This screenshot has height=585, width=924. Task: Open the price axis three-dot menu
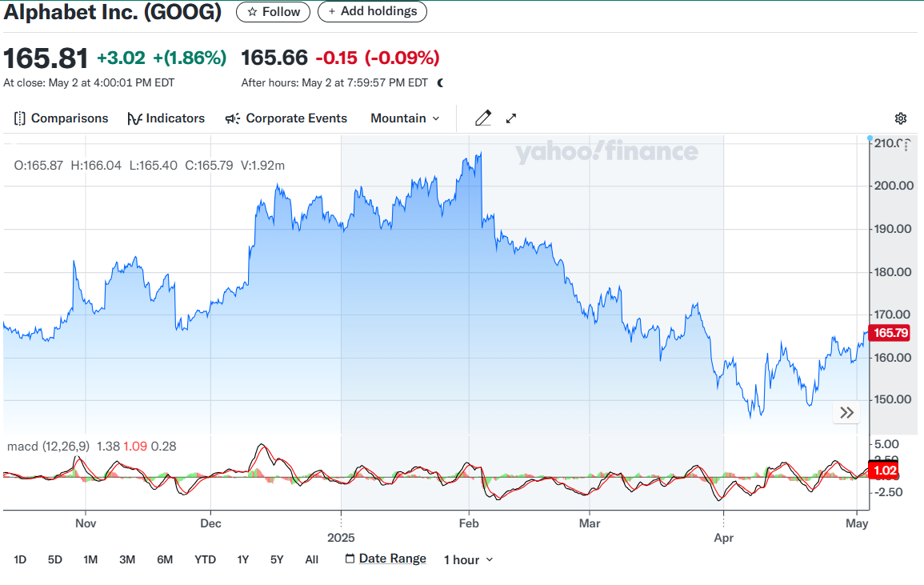(906, 145)
